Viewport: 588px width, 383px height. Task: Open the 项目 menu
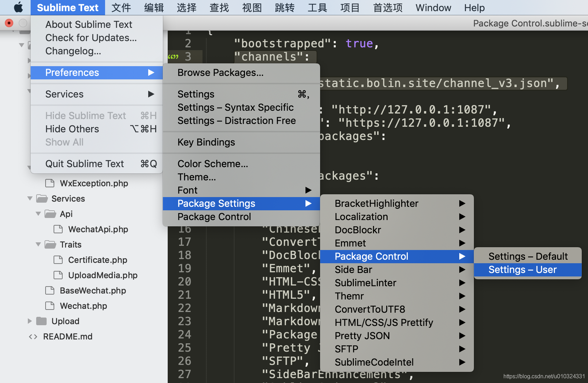(x=350, y=7)
